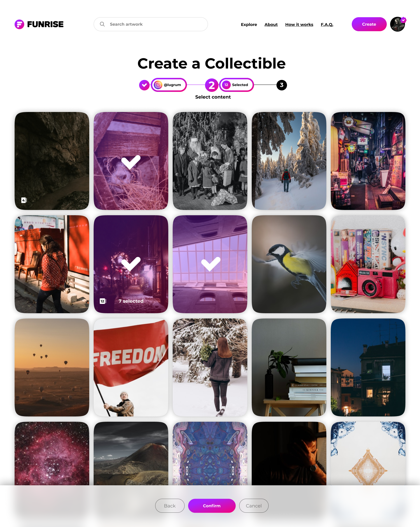Screen dimensions: 420x527
Task: Click the Create button in header
Action: [x=369, y=24]
